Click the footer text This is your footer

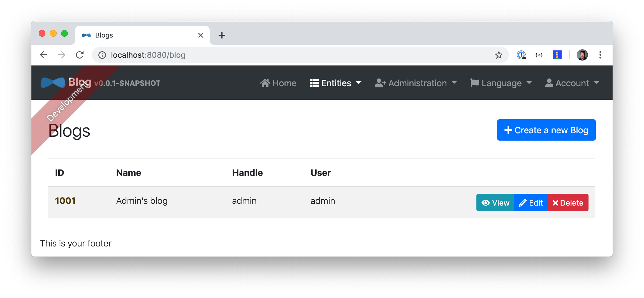(76, 243)
